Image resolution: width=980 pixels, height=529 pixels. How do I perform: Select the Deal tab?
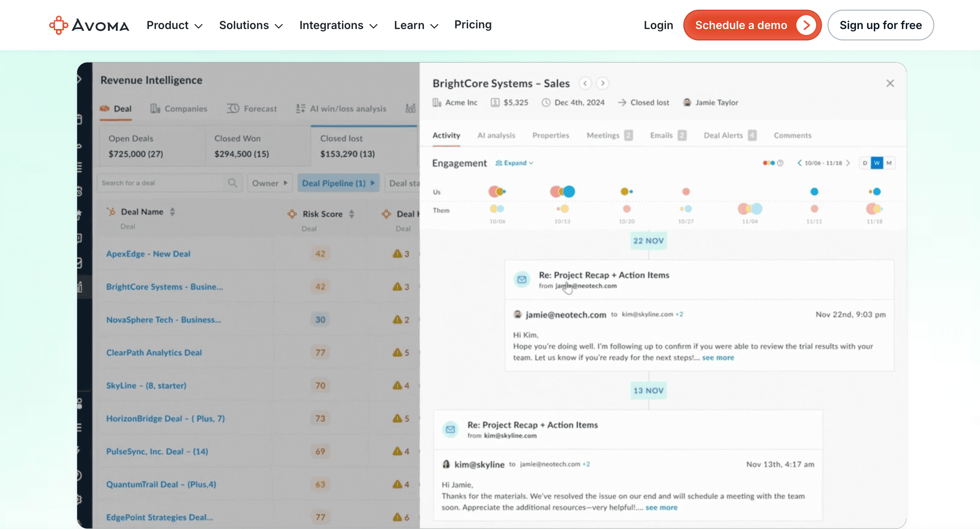(115, 109)
